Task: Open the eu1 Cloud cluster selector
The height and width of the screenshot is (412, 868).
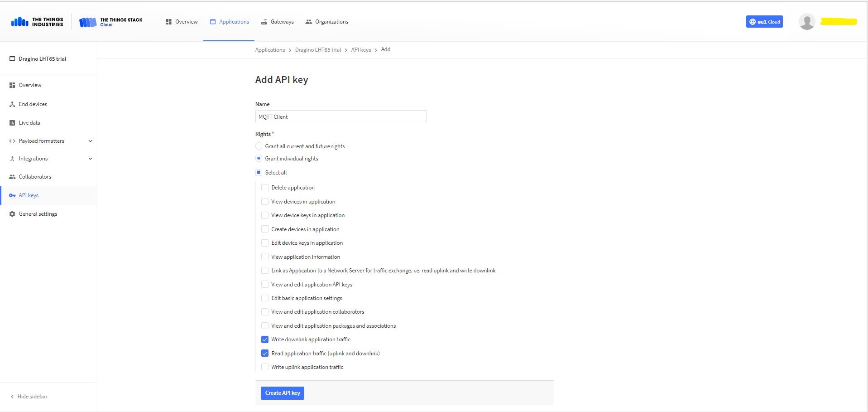Action: (x=764, y=22)
